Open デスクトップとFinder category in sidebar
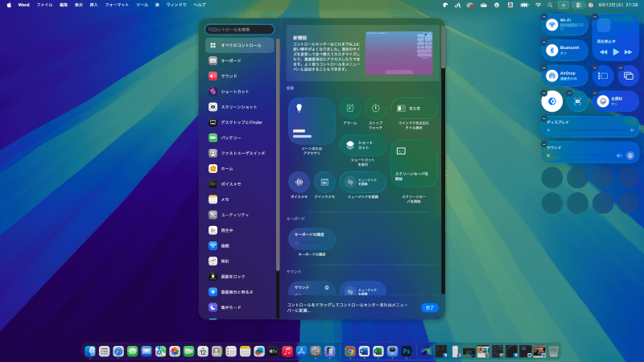Viewport: 644px width, 362px height. 239,122
